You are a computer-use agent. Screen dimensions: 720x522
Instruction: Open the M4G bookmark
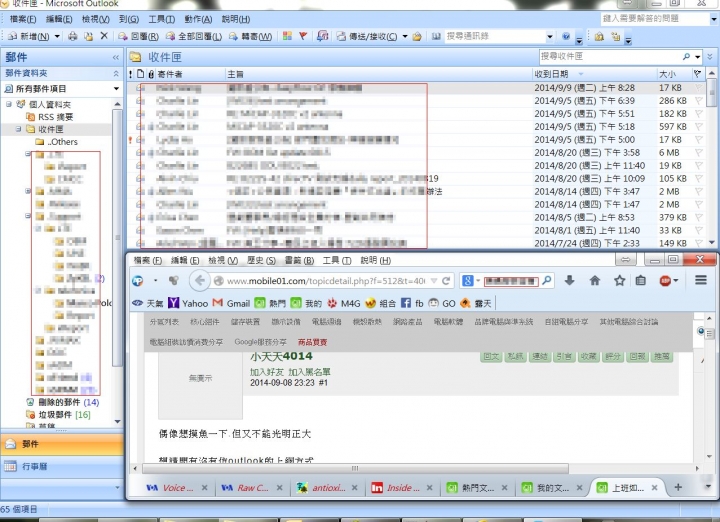coord(343,303)
